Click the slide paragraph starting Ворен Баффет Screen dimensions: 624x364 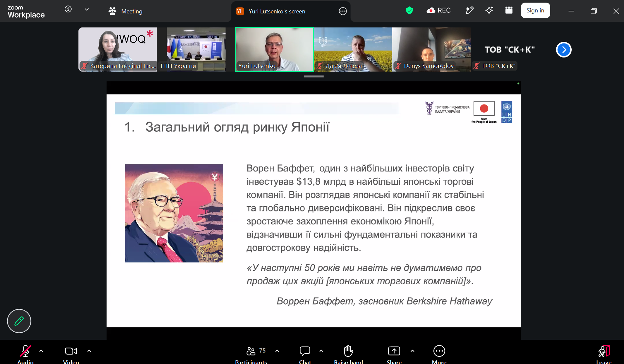point(365,208)
